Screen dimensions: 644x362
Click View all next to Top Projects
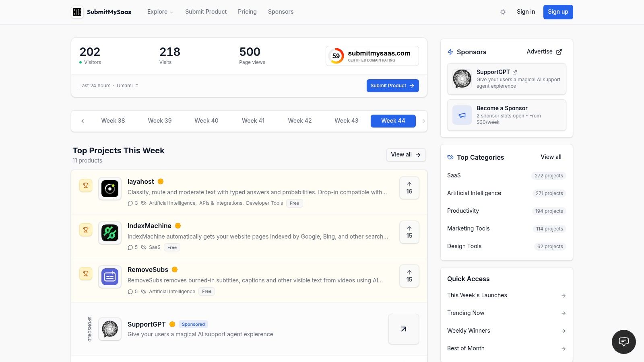click(x=406, y=155)
